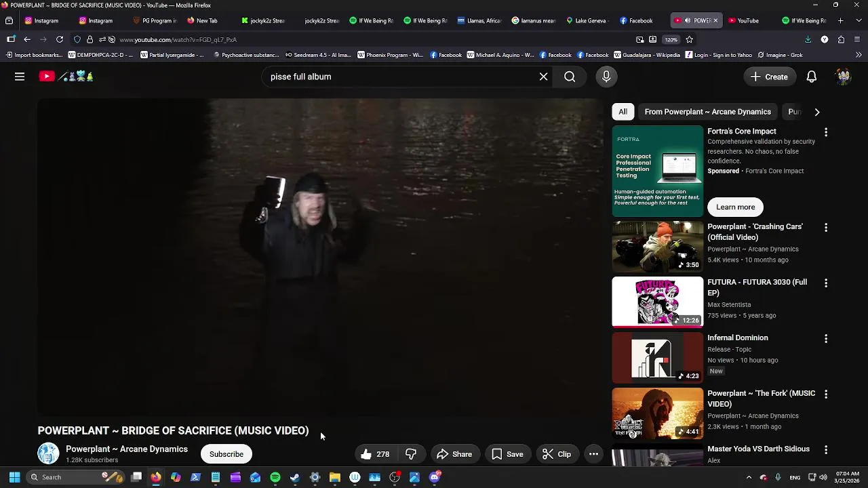Viewport: 868px width, 488px height.
Task: Open the YouTube guide hamburger menu
Action: (20, 77)
